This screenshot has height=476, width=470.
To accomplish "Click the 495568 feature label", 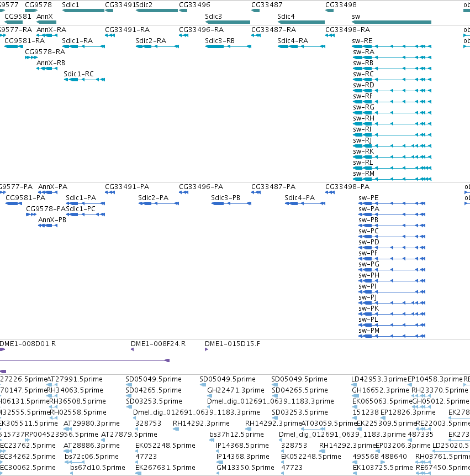I will pyautogui.click(x=365, y=457).
